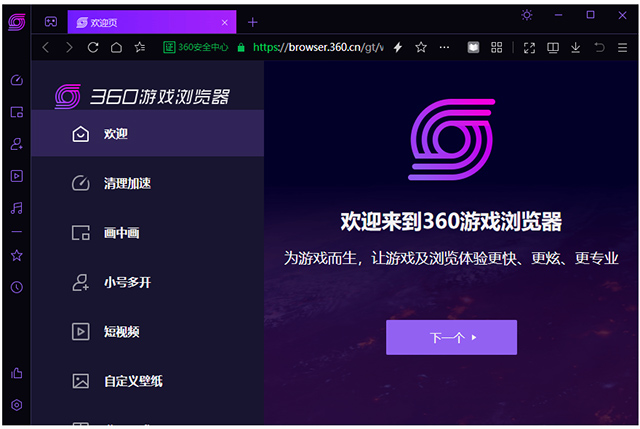Click the lightning speed mode icon

point(398,47)
